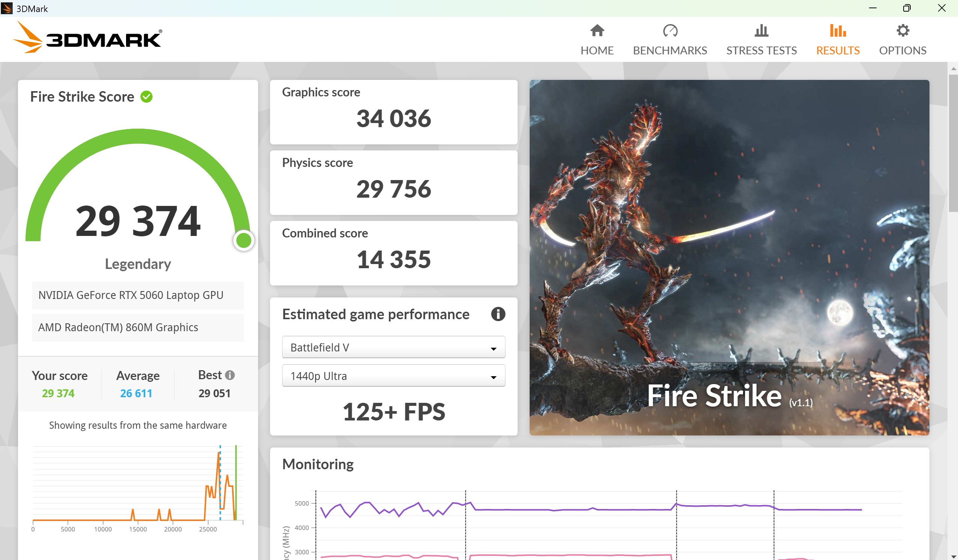Click the Average score value 26 611

click(136, 393)
